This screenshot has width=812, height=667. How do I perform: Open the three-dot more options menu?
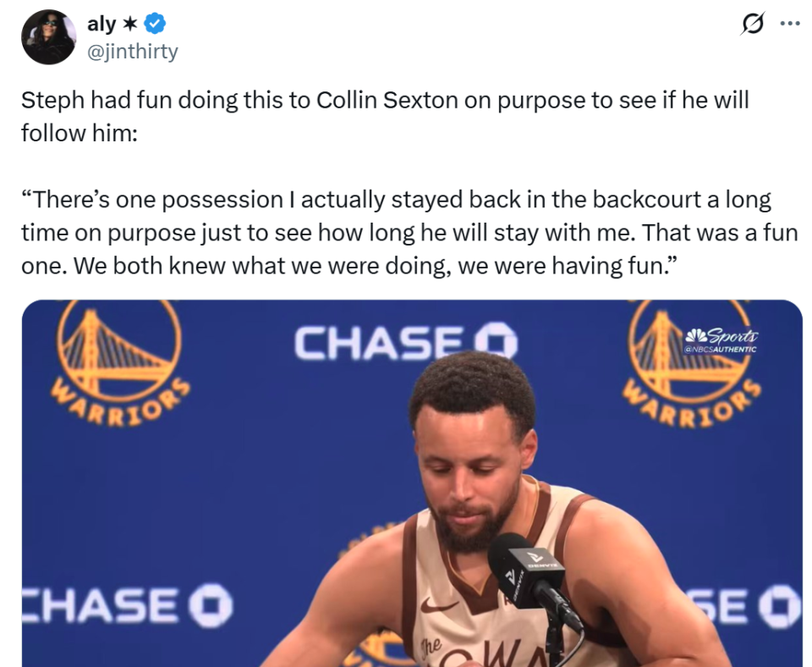pyautogui.click(x=789, y=24)
